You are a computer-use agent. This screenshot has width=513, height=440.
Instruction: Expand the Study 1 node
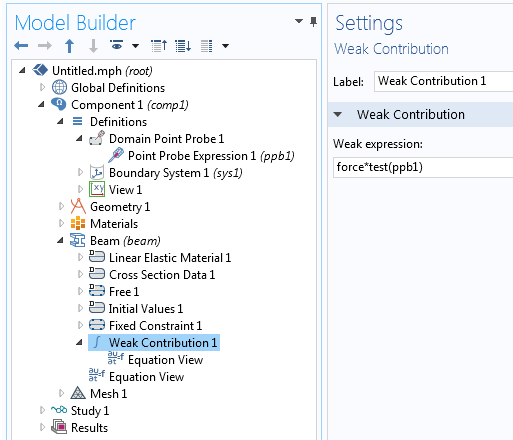[42, 410]
